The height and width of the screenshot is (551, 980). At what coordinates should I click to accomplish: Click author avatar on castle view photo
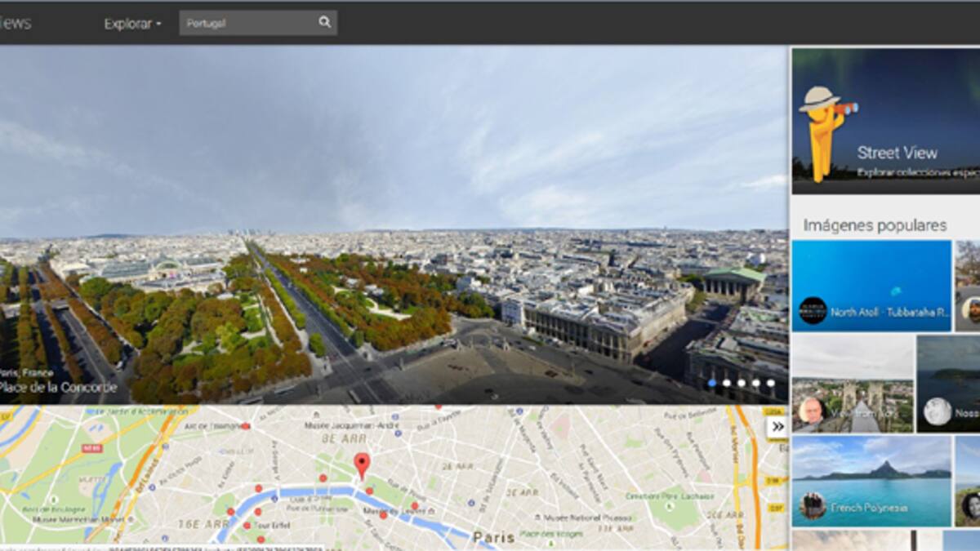(811, 411)
